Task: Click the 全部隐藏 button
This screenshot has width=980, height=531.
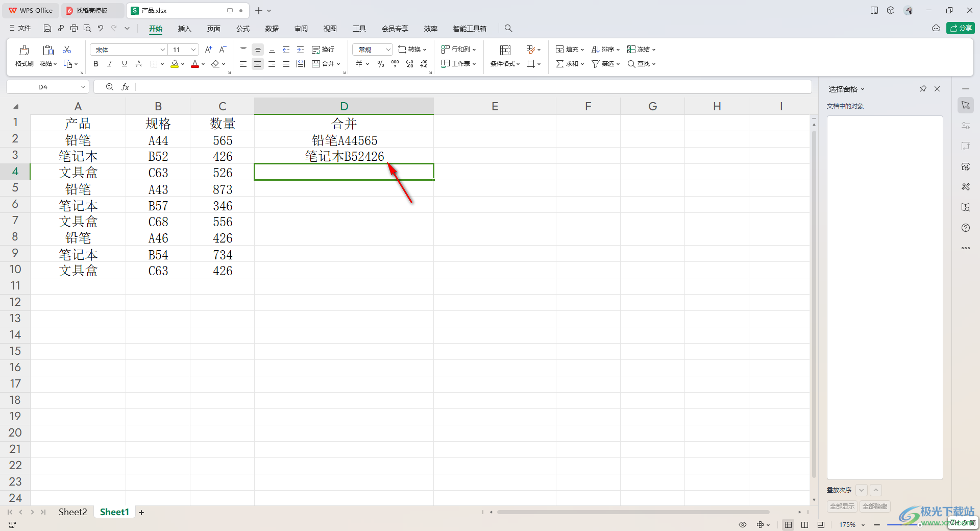Action: [875, 506]
